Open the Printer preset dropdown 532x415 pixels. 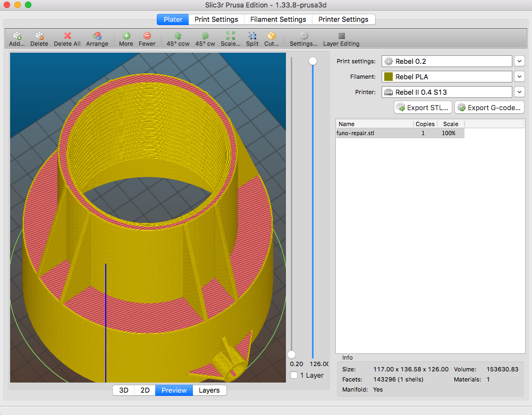point(519,92)
